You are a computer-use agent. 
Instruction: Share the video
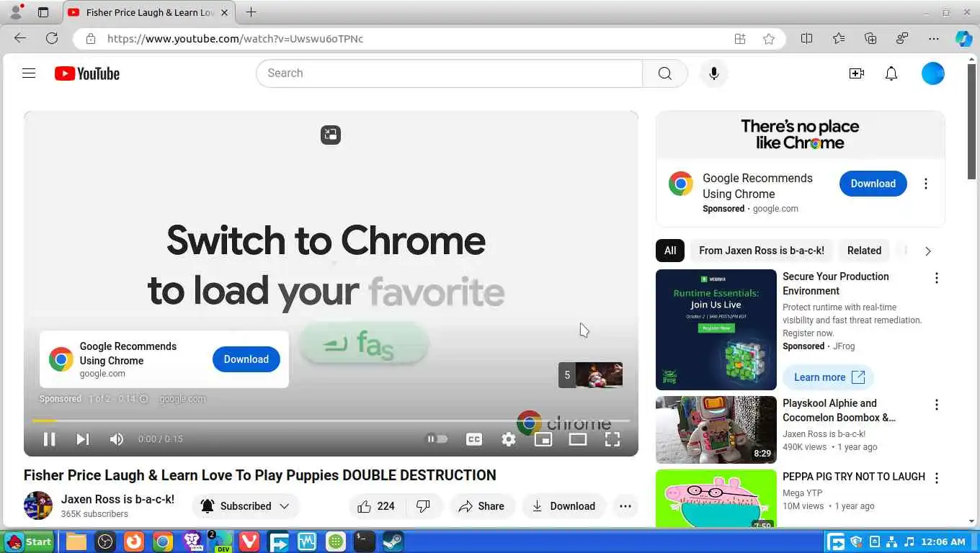click(x=482, y=506)
